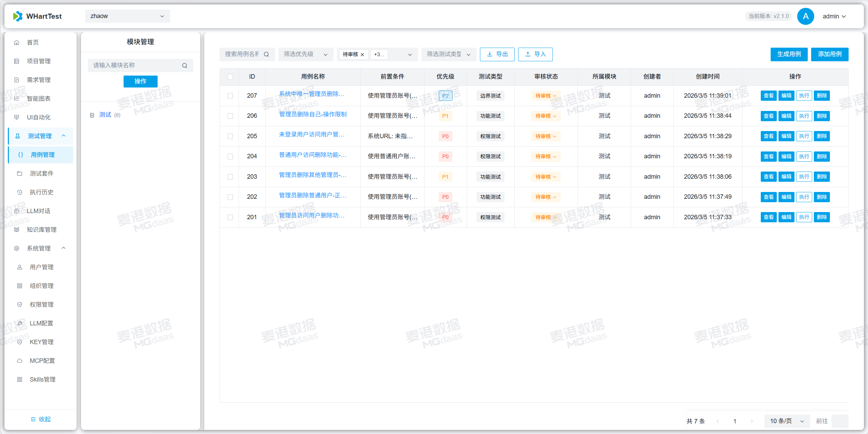The width and height of the screenshot is (868, 434).
Task: Check the select-all checkbox in table header
Action: [x=230, y=77]
